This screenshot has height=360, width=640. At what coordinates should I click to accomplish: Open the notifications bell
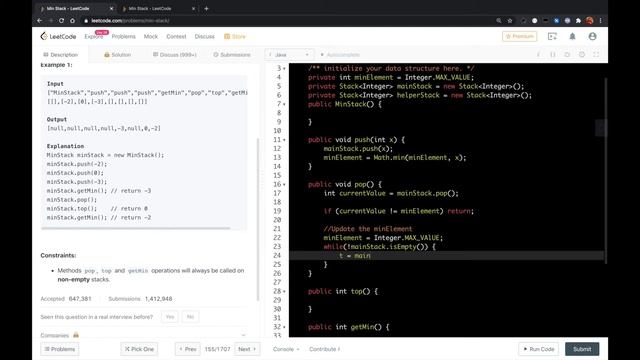click(572, 36)
